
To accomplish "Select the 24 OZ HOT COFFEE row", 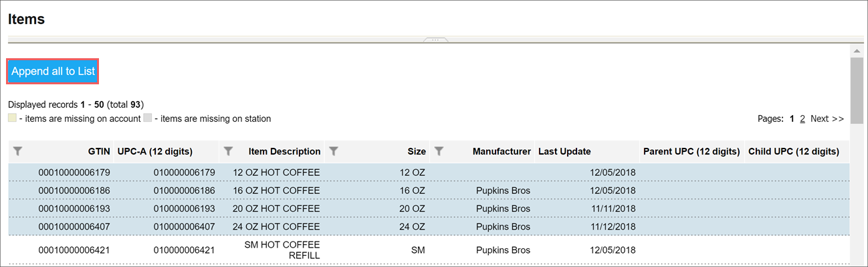I will point(429,227).
